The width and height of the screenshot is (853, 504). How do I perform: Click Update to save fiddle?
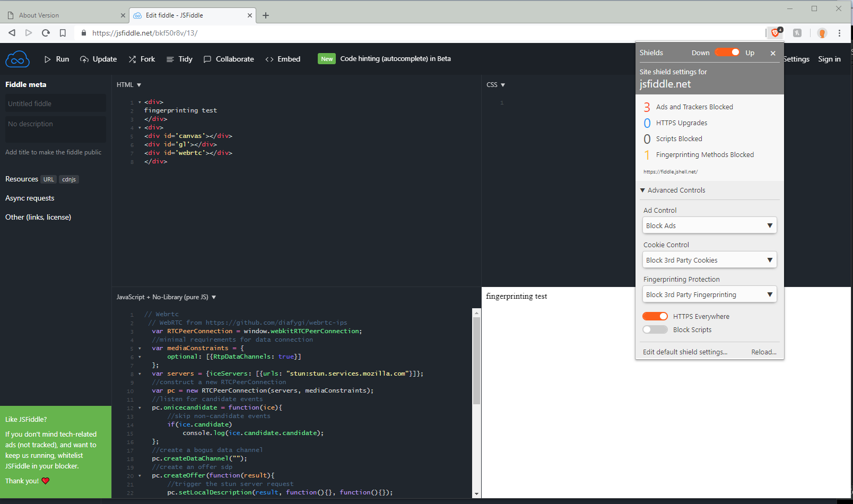point(99,59)
